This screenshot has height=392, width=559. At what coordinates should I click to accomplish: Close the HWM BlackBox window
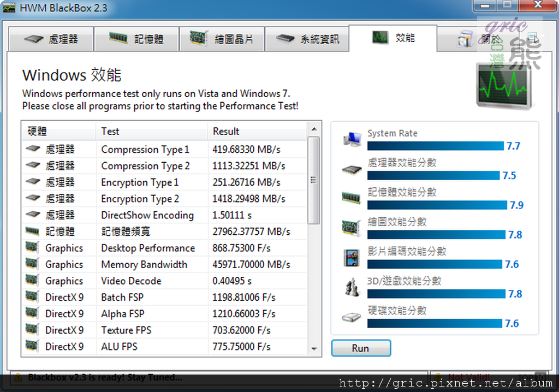538,5
